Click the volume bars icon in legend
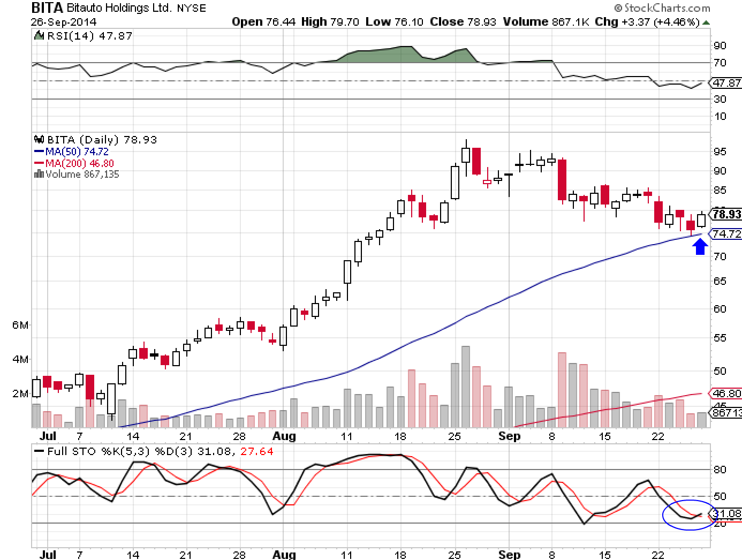The width and height of the screenshot is (742, 560). point(39,174)
